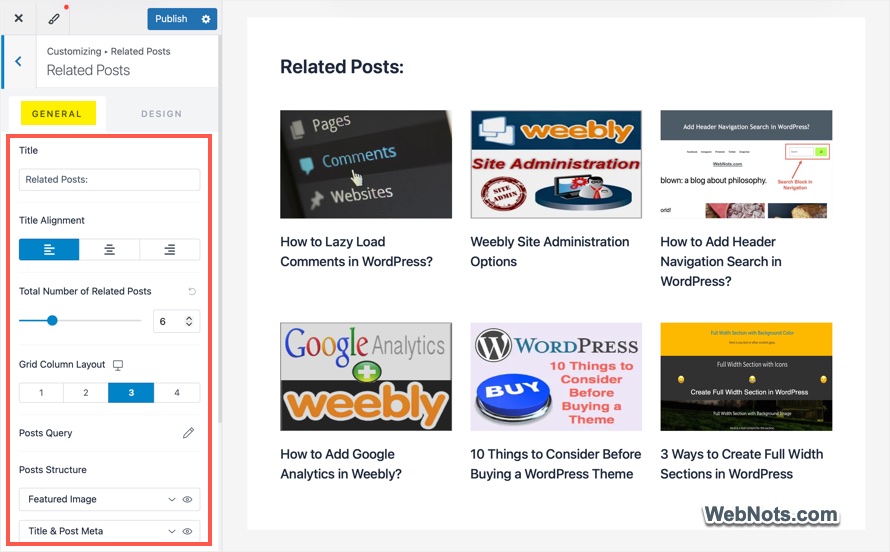Select 2 column grid layout

[x=86, y=393]
